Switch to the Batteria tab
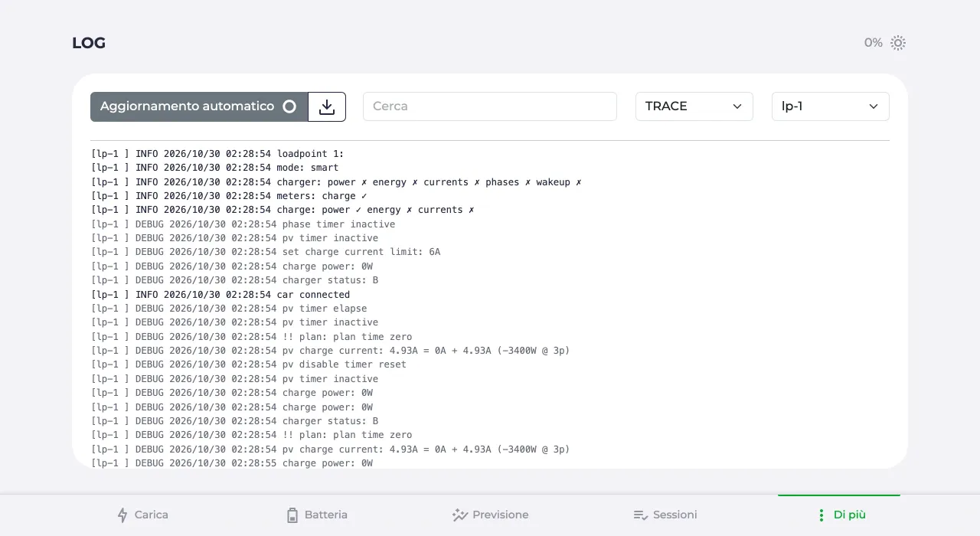This screenshot has height=536, width=980. (317, 515)
